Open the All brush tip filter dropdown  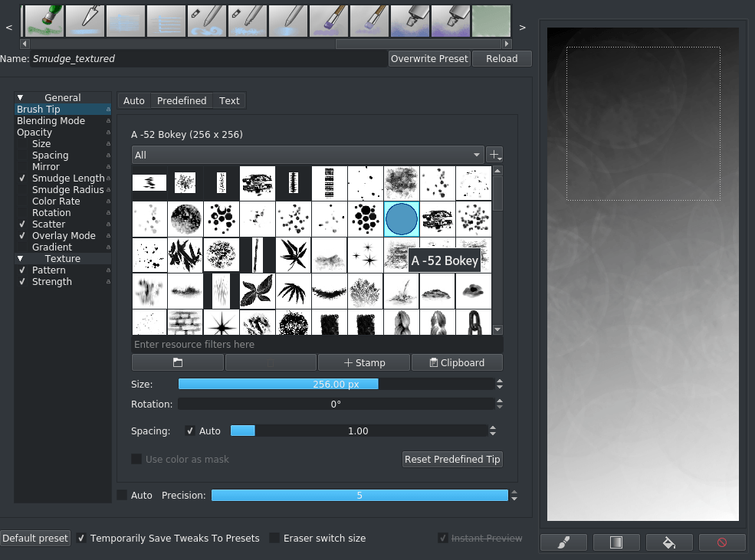tap(307, 154)
